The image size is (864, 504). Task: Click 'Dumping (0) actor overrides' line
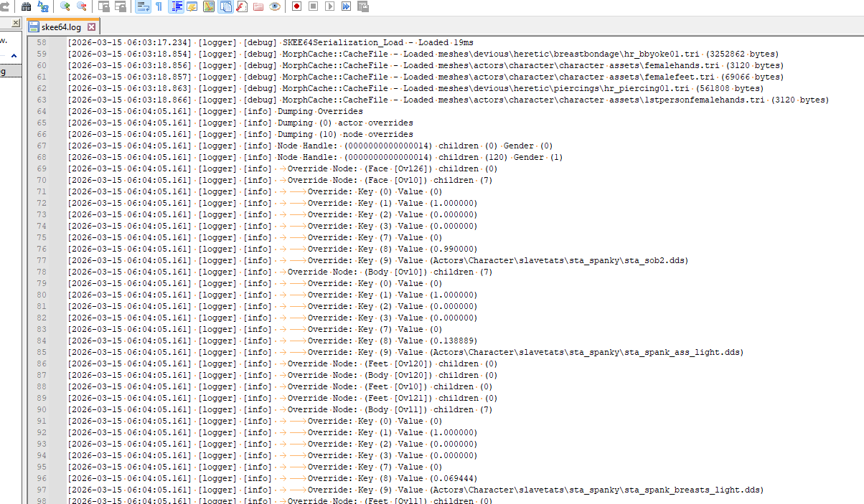tap(345, 123)
